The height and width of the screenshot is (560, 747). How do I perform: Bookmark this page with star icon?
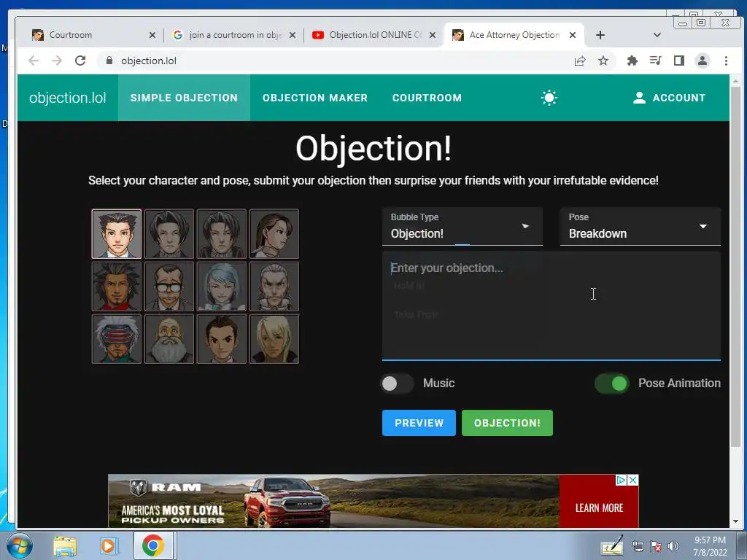click(x=603, y=61)
